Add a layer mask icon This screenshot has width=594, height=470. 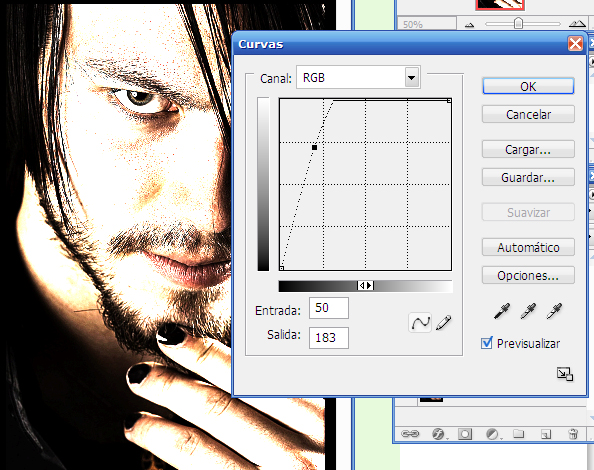coord(465,434)
